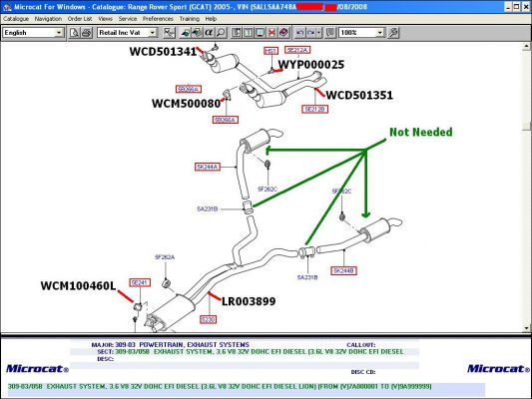Select 5A231B callout below the right clamp

[x=307, y=277]
